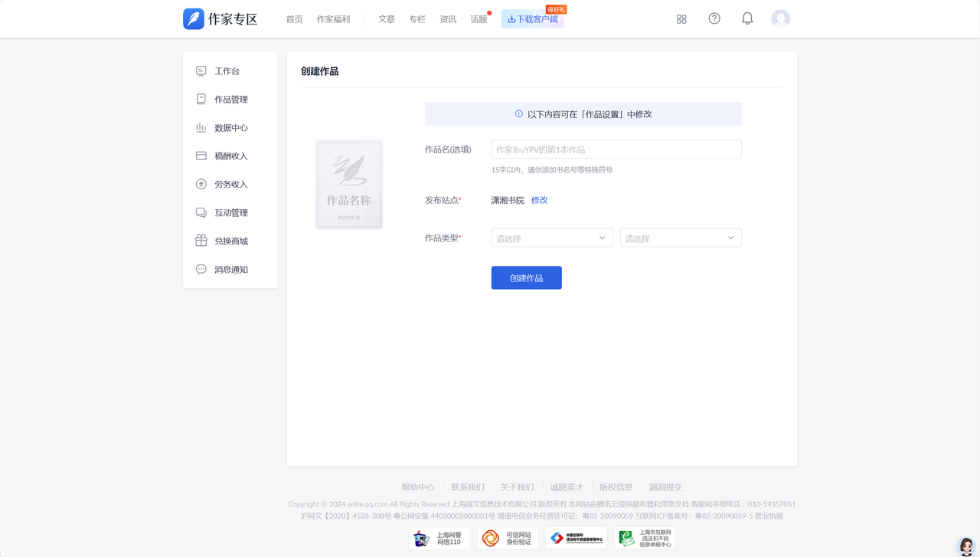
Task: Switch to 作家福利 in top navigation
Action: (x=333, y=19)
